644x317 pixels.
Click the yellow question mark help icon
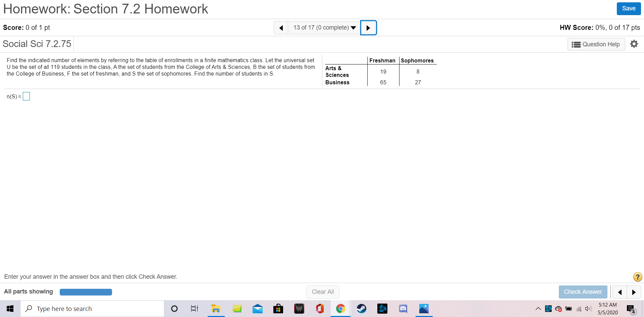pos(637,277)
